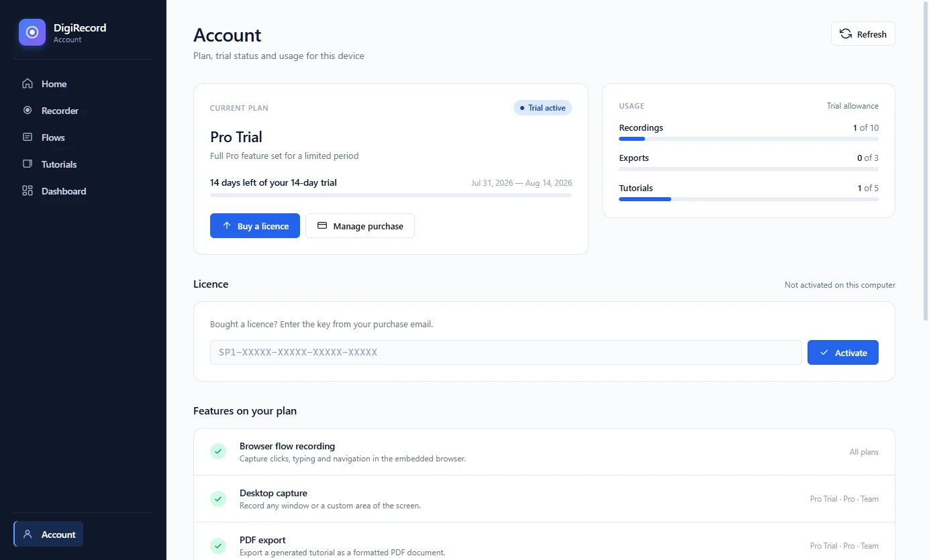Viewport: 929px width, 560px height.
Task: Click the '1 of 10' recordings count
Action: pyautogui.click(x=866, y=127)
